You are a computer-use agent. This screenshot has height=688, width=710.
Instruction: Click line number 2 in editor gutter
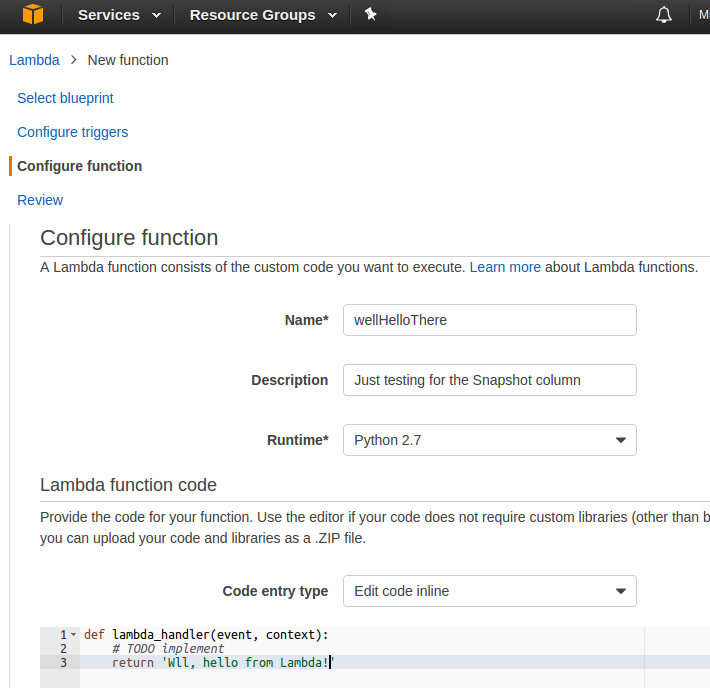pyautogui.click(x=63, y=649)
